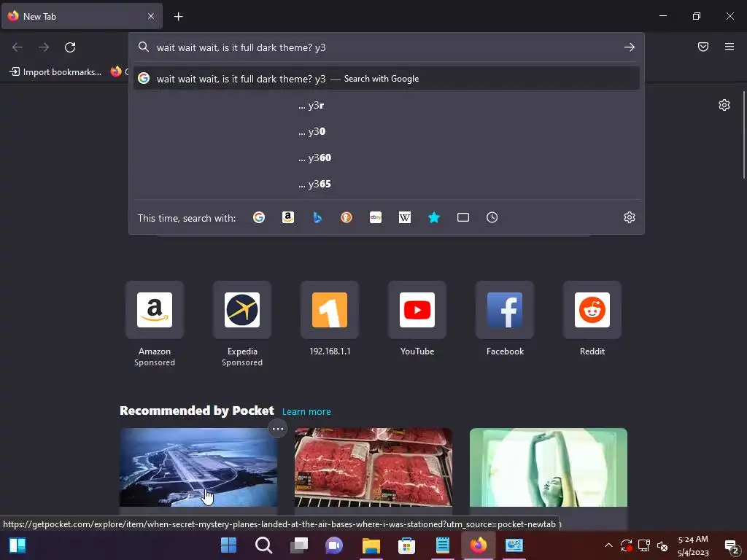Choose the y360 search suggestion
The width and height of the screenshot is (747, 560).
(387, 157)
